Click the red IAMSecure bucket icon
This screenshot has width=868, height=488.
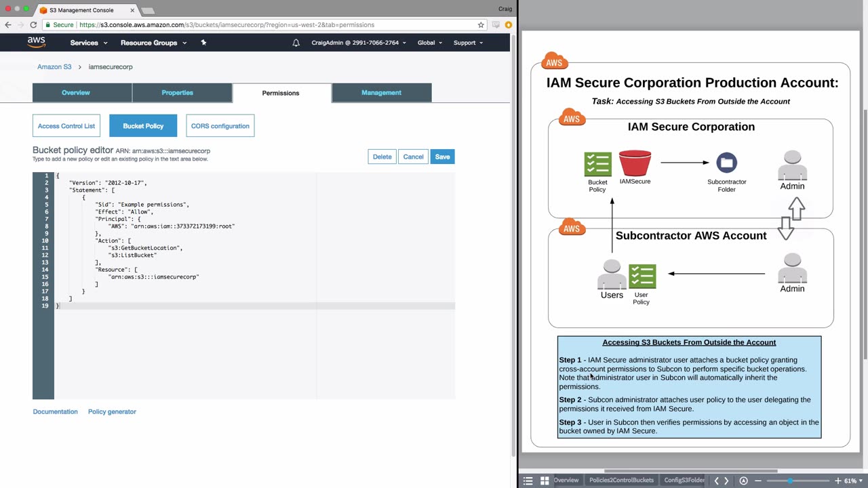tap(635, 163)
